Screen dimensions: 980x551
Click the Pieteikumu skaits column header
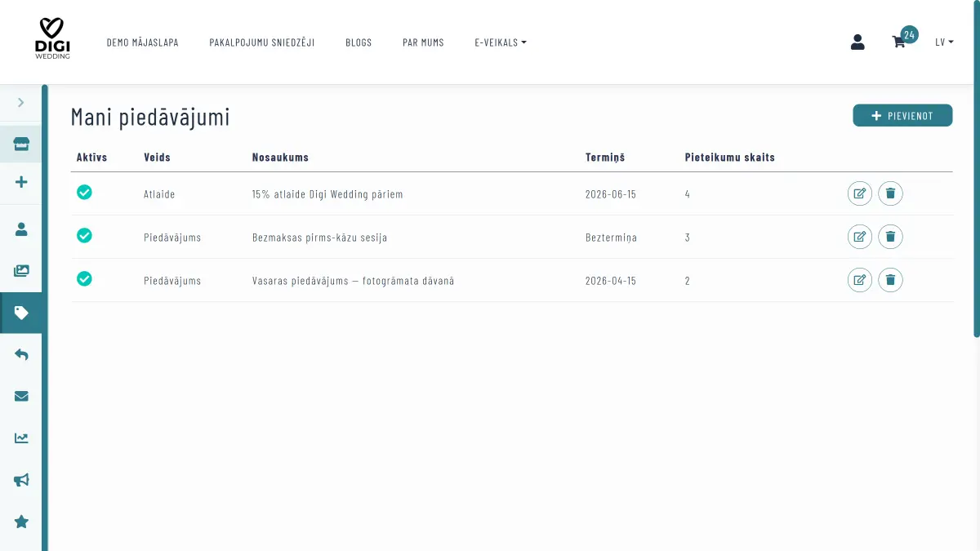pos(730,158)
